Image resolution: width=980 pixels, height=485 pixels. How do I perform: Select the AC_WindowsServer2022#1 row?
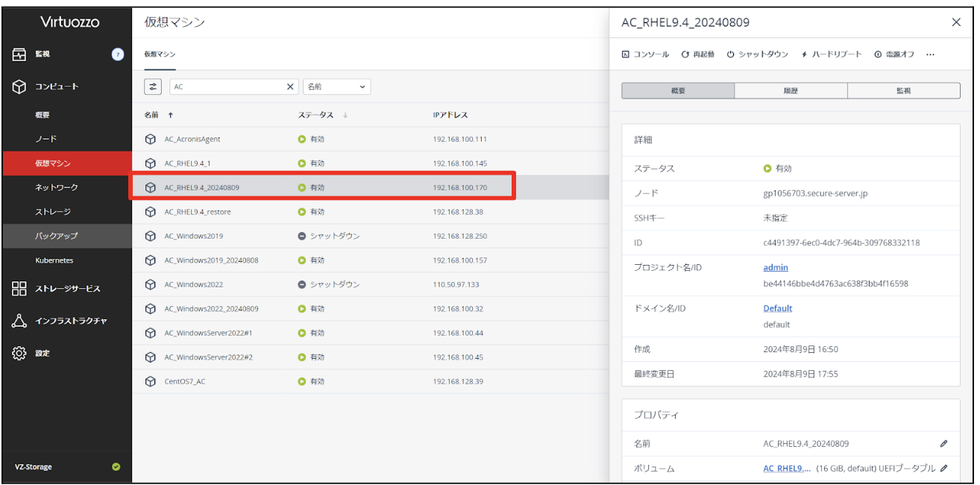[370, 333]
